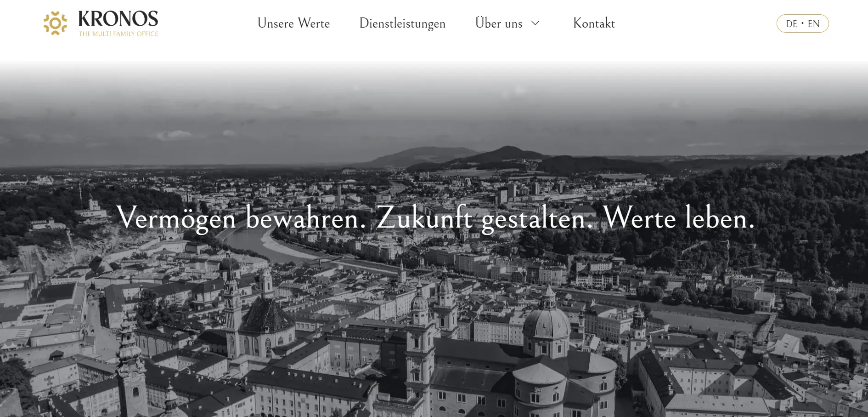The image size is (868, 417).
Task: Expand the chevron beside Über uns
Action: click(535, 23)
